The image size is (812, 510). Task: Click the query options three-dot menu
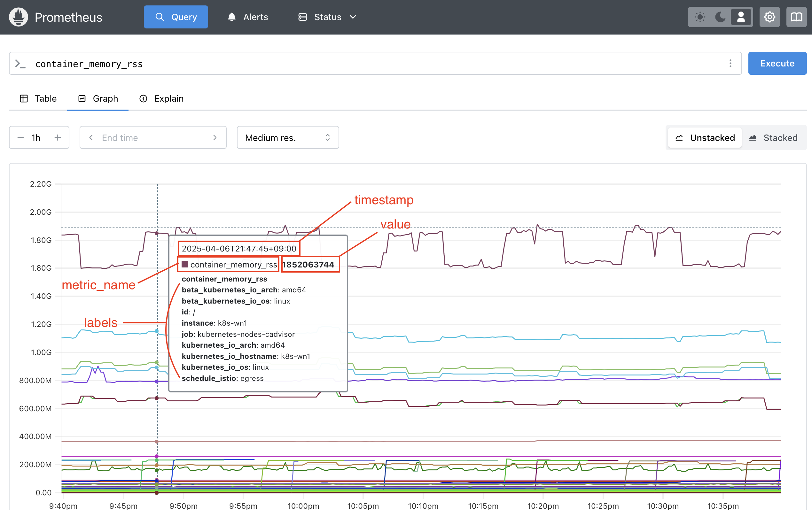tap(730, 63)
